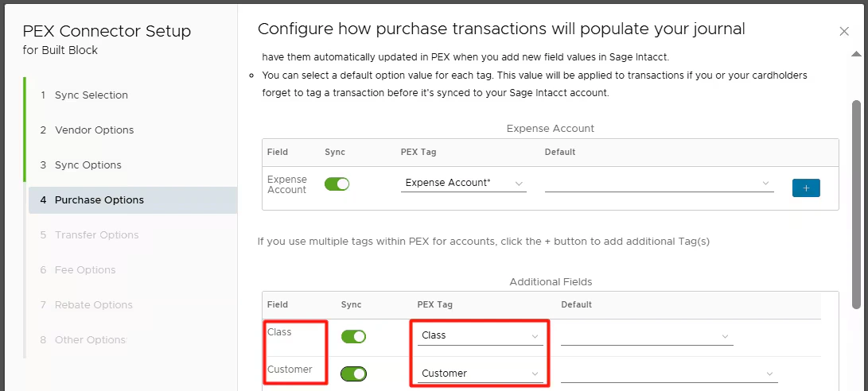Open the Vendor Options step
868x391 pixels.
point(94,130)
